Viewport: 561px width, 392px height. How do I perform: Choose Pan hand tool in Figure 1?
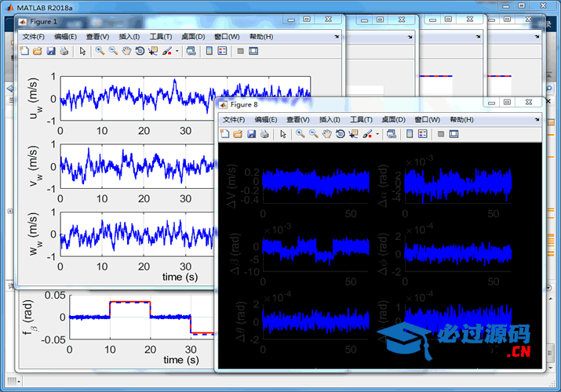pyautogui.click(x=126, y=51)
